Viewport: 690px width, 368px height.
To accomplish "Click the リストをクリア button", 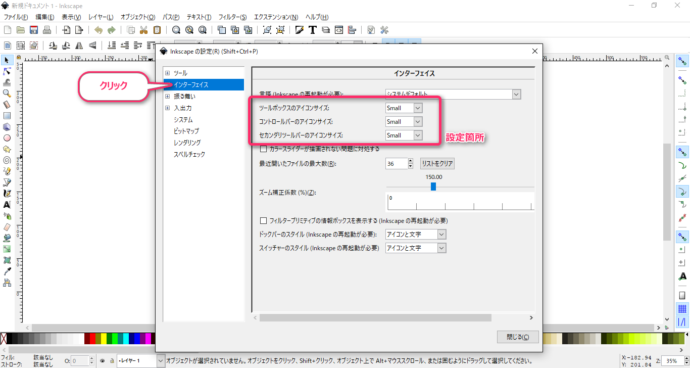I will [437, 163].
